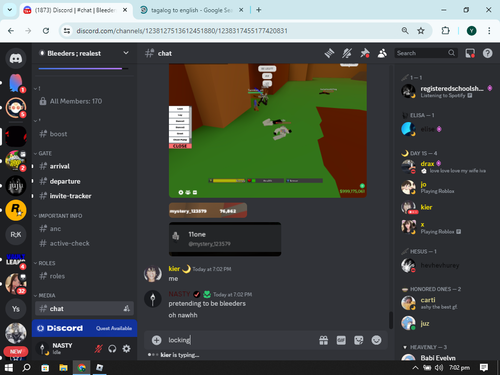This screenshot has height=375, width=500.
Task: Open the GIF picker
Action: [341, 340]
